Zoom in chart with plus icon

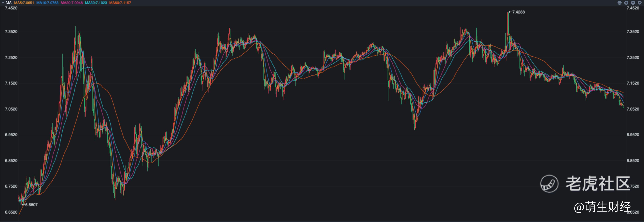click(x=626, y=3)
